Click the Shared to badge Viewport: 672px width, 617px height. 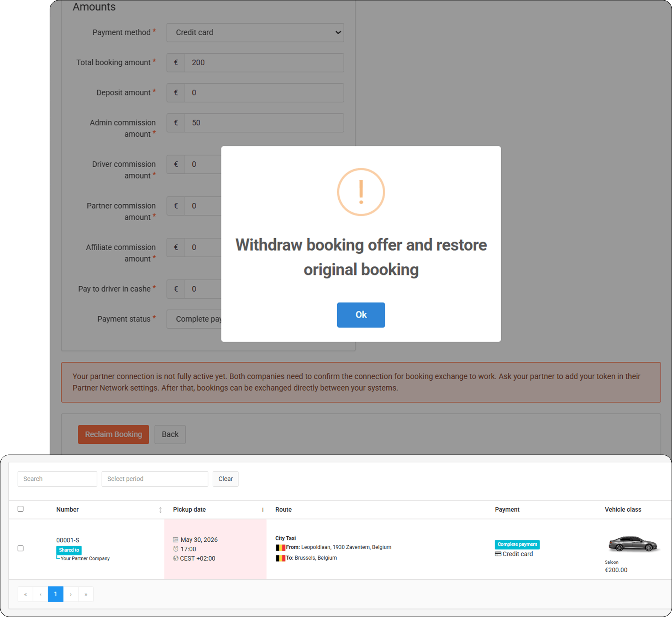[x=69, y=550]
